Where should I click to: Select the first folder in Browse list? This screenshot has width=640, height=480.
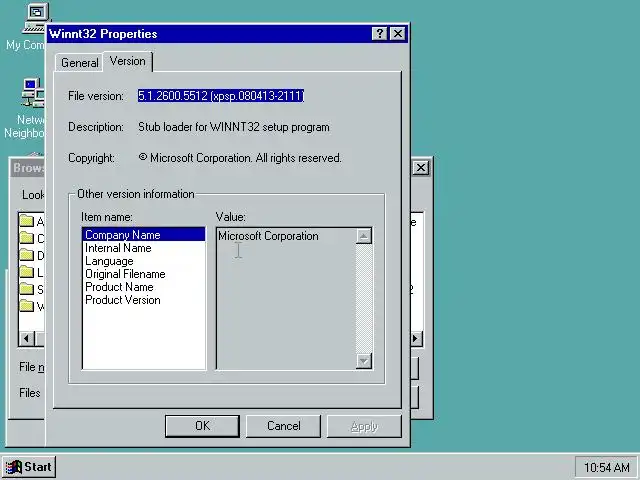click(x=31, y=222)
